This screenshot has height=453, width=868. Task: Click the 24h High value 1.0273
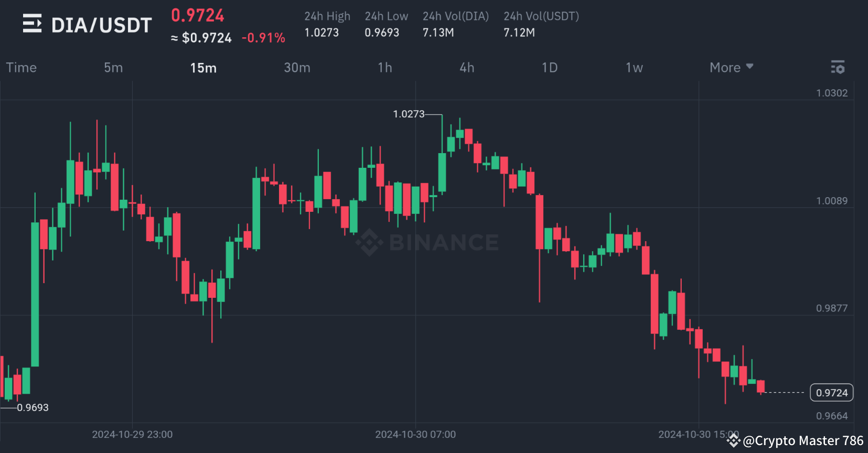click(320, 32)
